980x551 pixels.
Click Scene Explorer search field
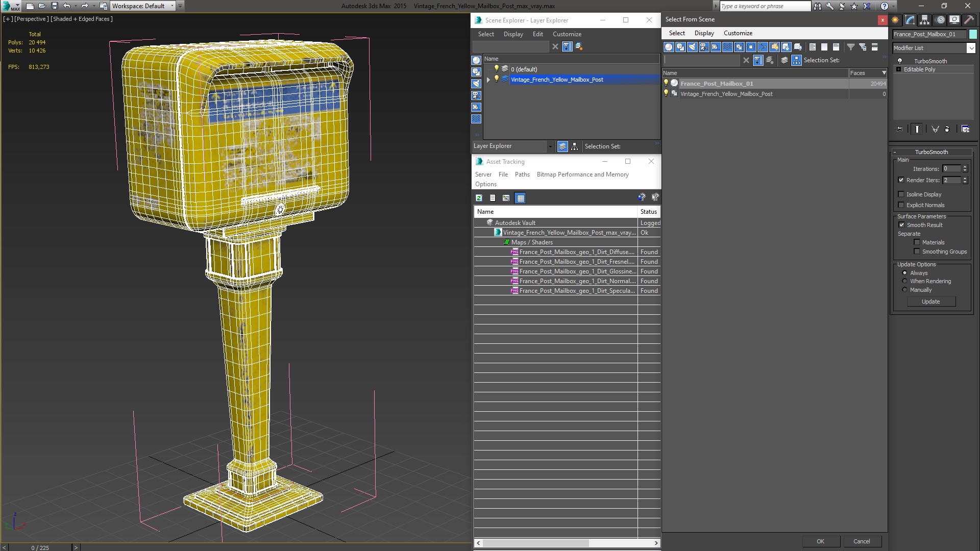(510, 46)
